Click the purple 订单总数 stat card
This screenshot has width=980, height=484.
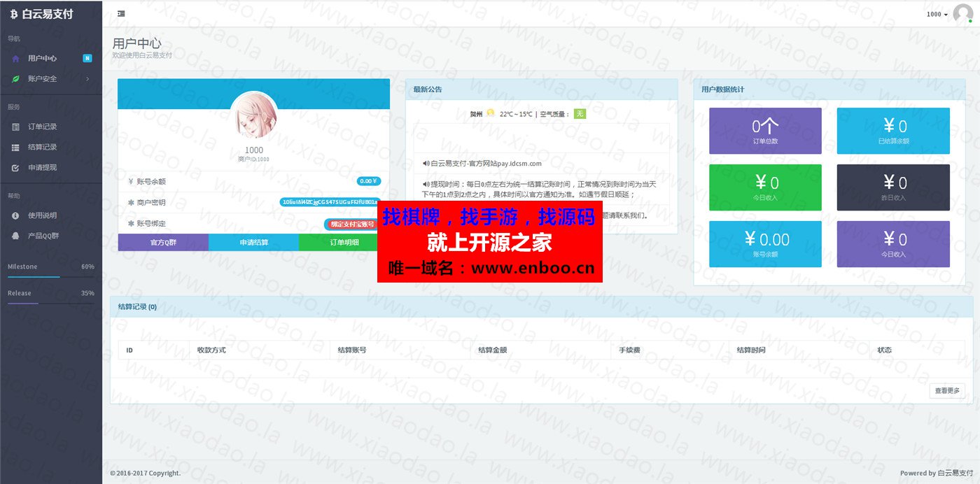[x=765, y=131]
